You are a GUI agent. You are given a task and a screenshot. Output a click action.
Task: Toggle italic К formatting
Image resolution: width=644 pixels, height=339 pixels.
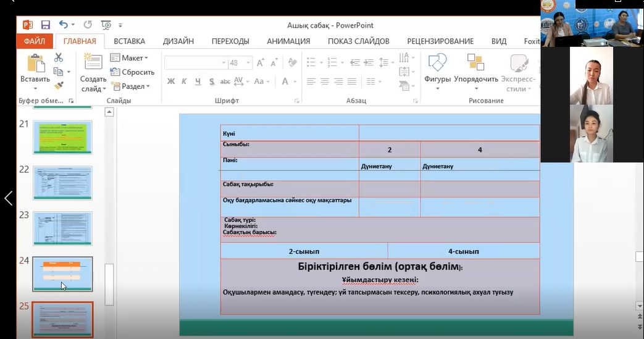185,82
